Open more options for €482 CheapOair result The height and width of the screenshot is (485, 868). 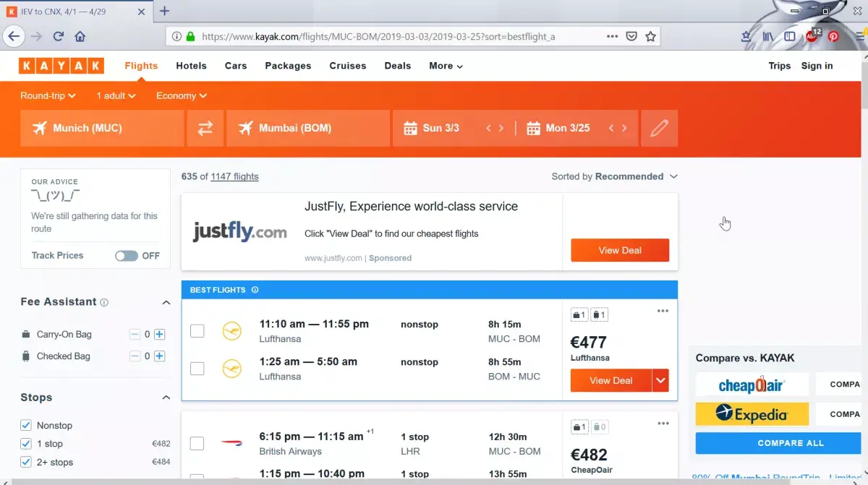(x=663, y=424)
